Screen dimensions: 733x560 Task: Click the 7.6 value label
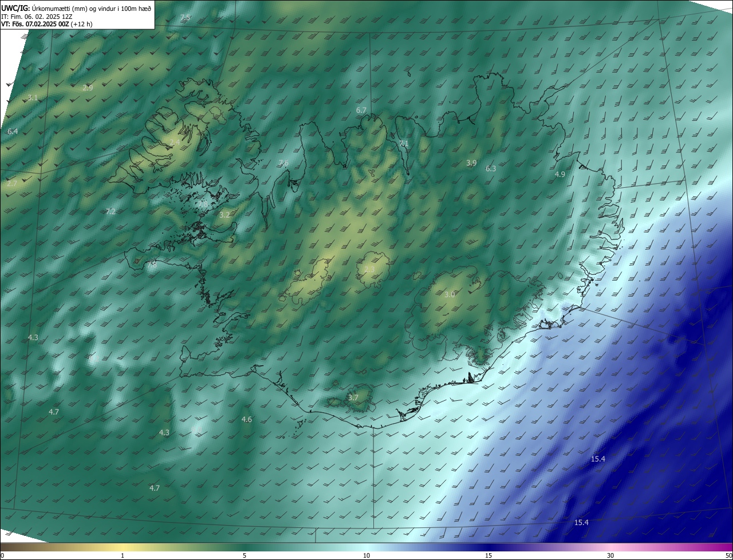point(283,163)
